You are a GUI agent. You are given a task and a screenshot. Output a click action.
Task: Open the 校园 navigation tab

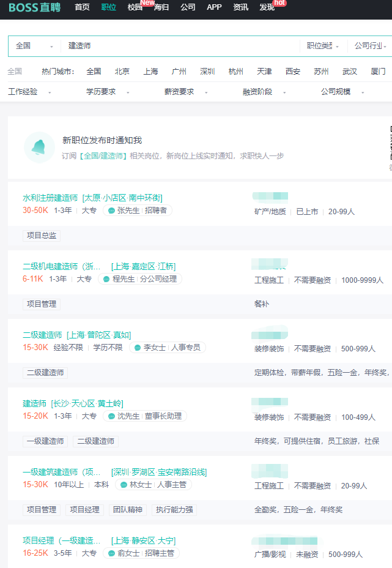pos(135,7)
